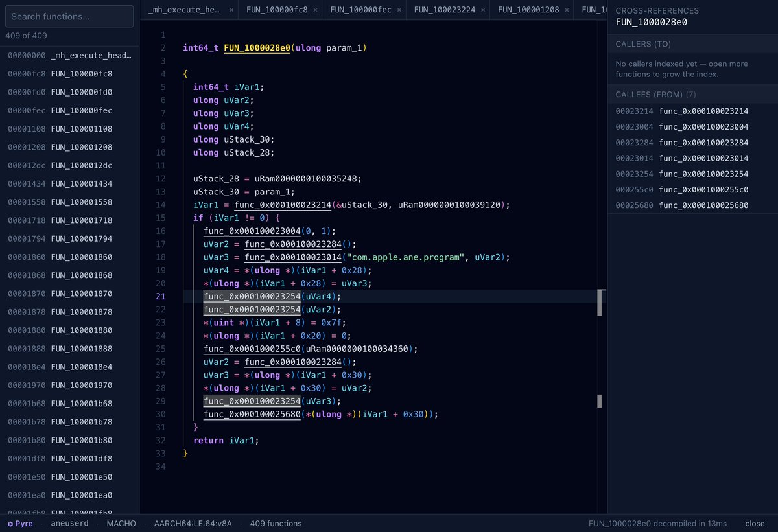Image resolution: width=778 pixels, height=532 pixels.
Task: Follow func_0x000100023014 call on line 18
Action: click(294, 257)
